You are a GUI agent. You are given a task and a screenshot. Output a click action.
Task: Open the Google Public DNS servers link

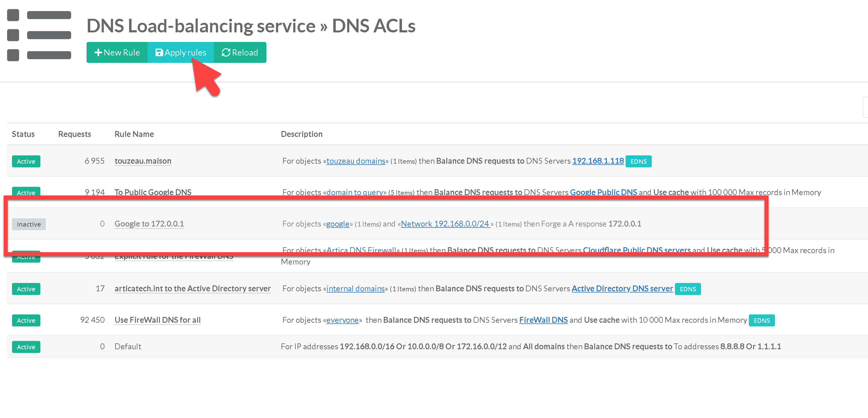tap(603, 192)
